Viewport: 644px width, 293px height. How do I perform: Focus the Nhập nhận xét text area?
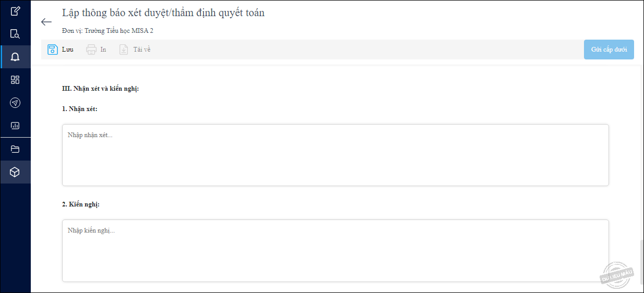coord(336,155)
